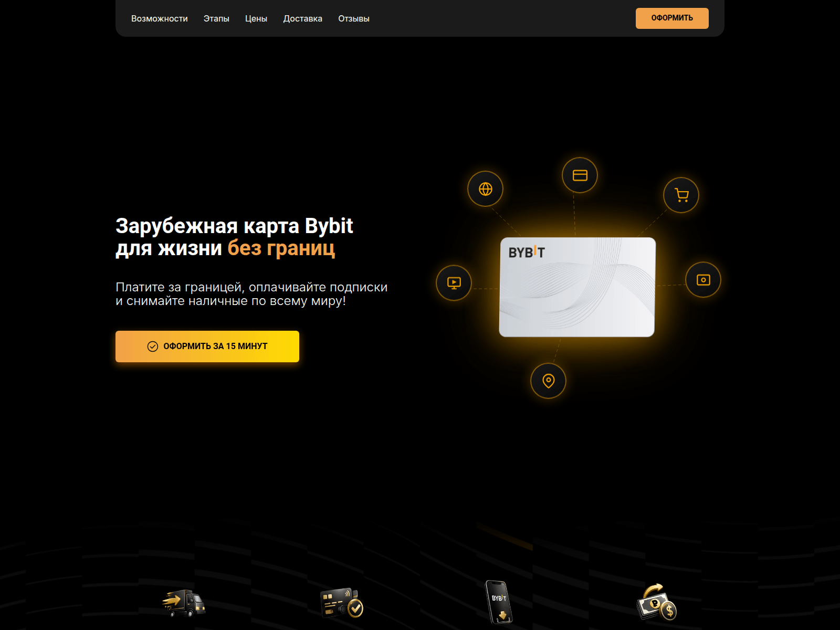Screen dimensions: 840x630
Task: Jump to Отзывы in navigation
Action: point(354,19)
